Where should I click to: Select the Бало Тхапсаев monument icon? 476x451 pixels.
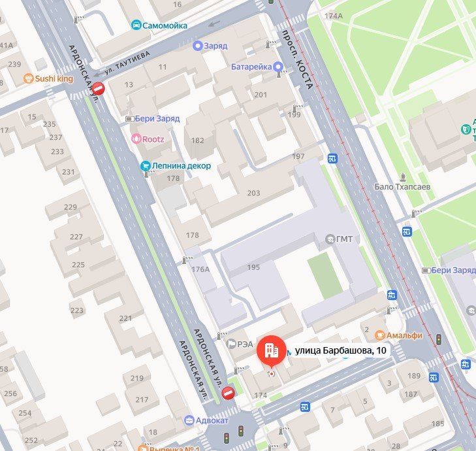(x=403, y=177)
